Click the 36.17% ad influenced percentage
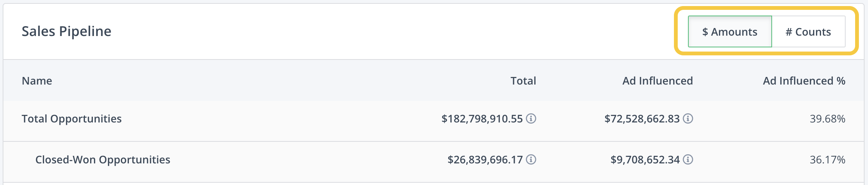Viewport: 868px width, 185px height. click(827, 160)
